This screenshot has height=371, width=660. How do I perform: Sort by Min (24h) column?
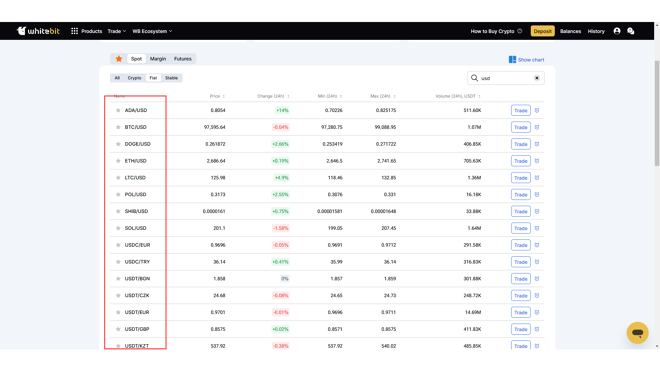[x=330, y=96]
